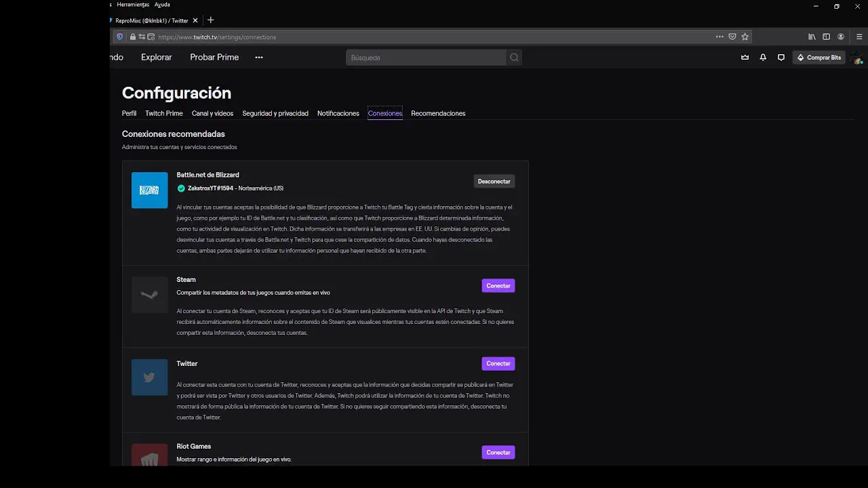
Task: Open the page actions three-dot menu
Action: (719, 37)
